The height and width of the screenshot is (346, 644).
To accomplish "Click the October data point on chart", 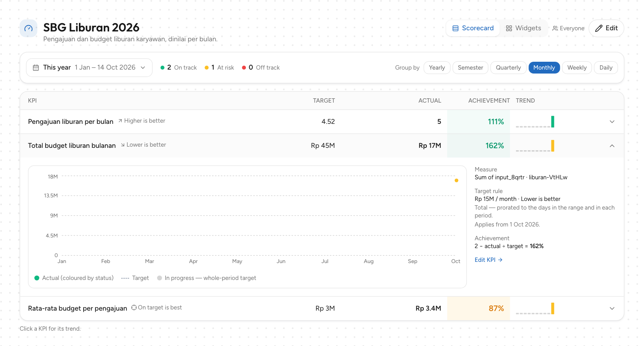I will click(x=456, y=180).
